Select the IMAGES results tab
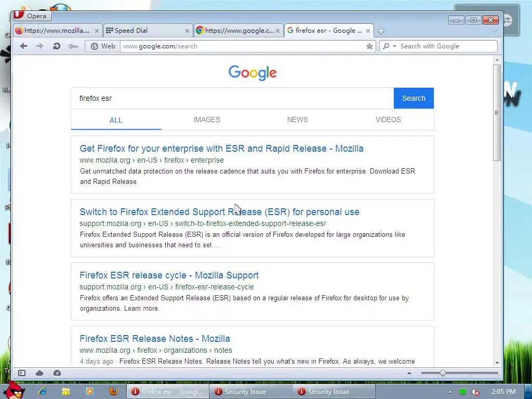The height and width of the screenshot is (399, 532). [207, 120]
